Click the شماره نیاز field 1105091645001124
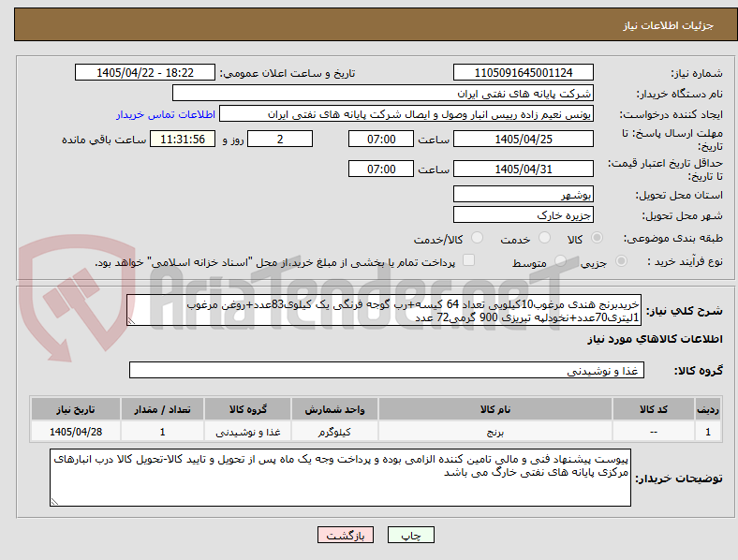 (523, 73)
